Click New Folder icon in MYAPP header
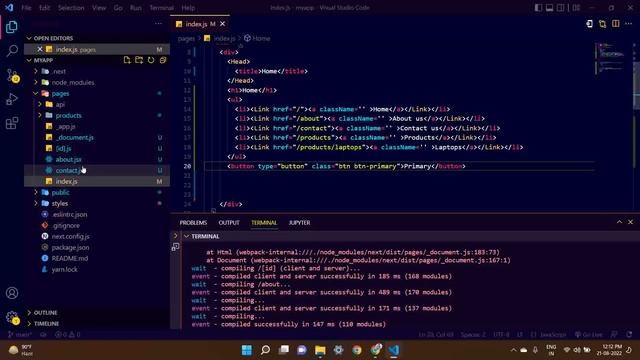This screenshot has width=640, height=360. [139, 60]
